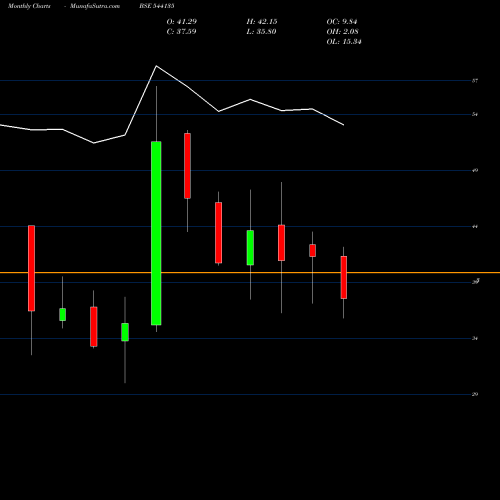Click the 57 price axis label
This screenshot has height=500, width=500.
(475, 81)
